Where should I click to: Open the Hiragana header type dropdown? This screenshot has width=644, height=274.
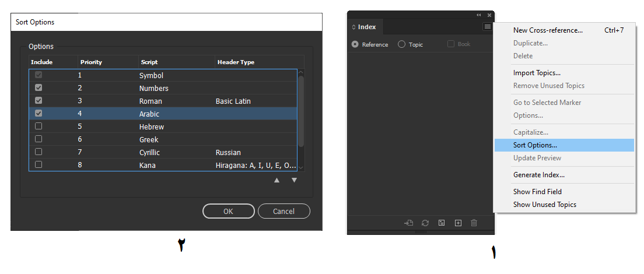[x=255, y=166]
